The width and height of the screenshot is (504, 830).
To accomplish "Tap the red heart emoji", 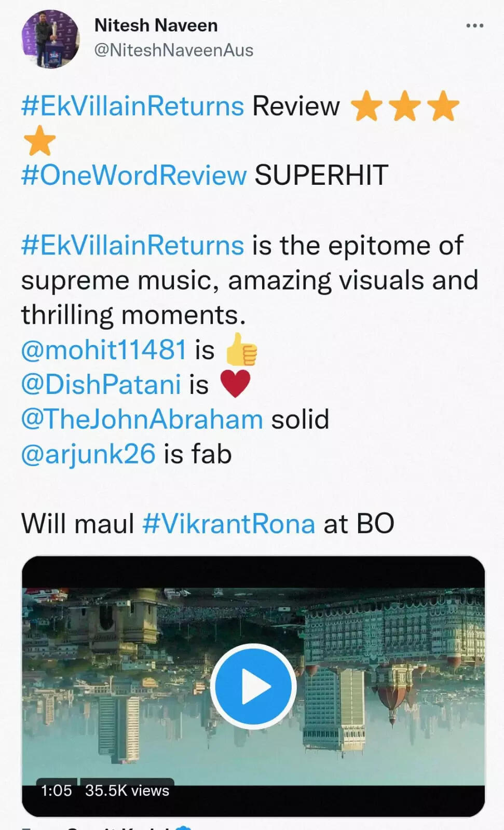I will [x=235, y=384].
